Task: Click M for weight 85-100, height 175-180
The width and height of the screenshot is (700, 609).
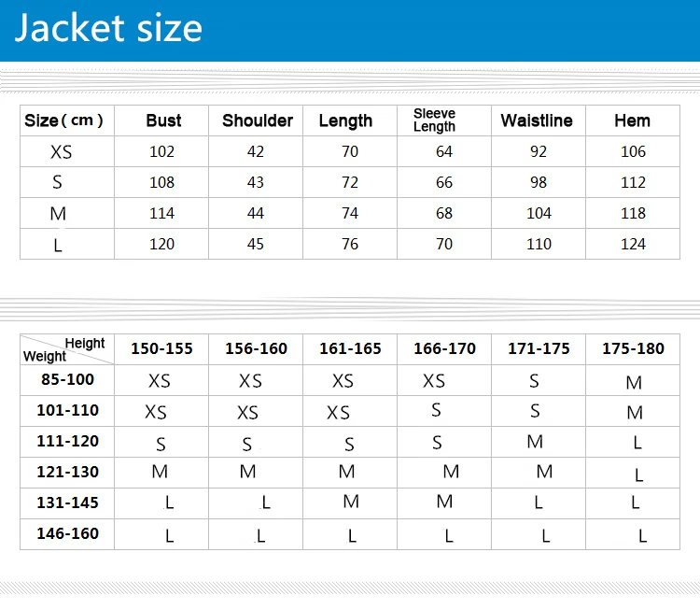Action: click(x=634, y=382)
